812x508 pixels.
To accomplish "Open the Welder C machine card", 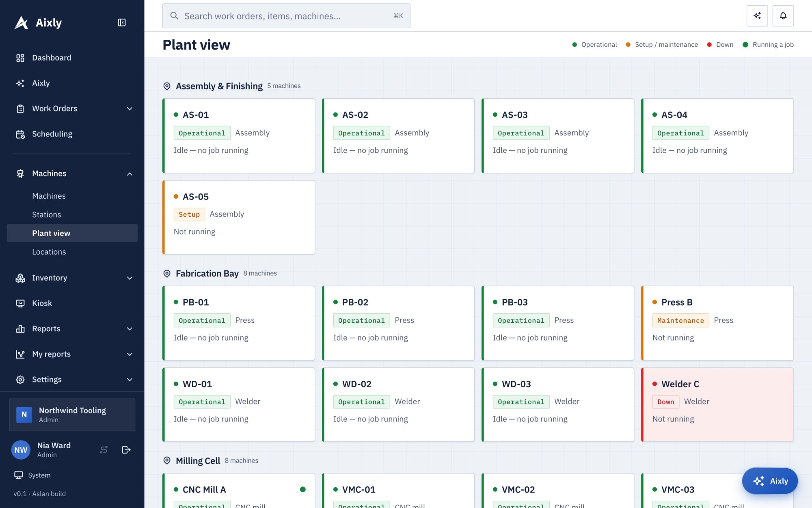I will click(717, 405).
